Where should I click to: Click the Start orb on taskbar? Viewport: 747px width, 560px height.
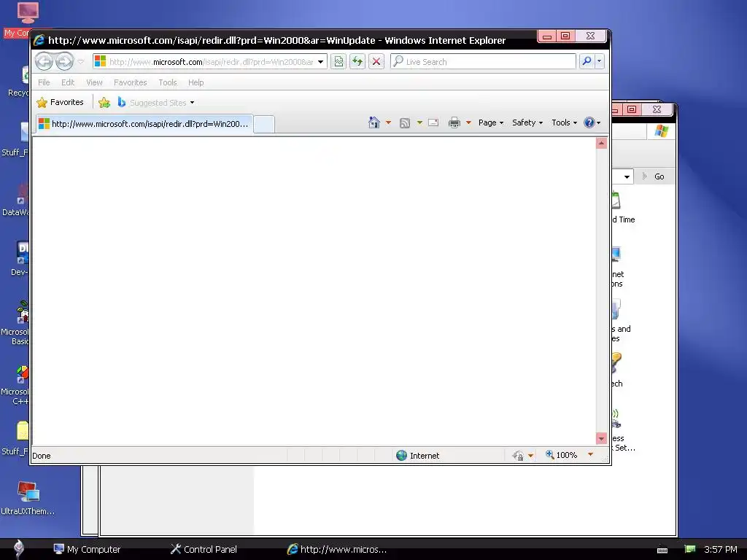pos(18,548)
